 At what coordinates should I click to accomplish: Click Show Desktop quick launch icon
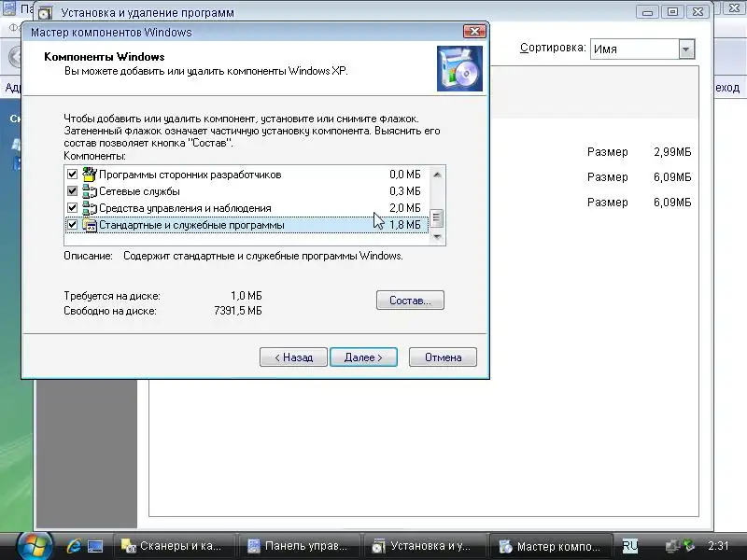[x=95, y=546]
